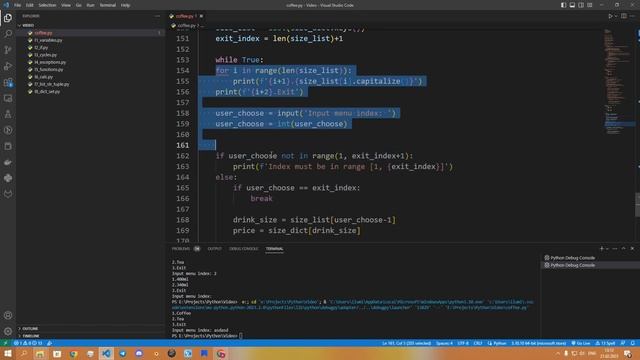Click the line and column status indicator
Viewport: 640px width, 360px height.
(x=406, y=343)
